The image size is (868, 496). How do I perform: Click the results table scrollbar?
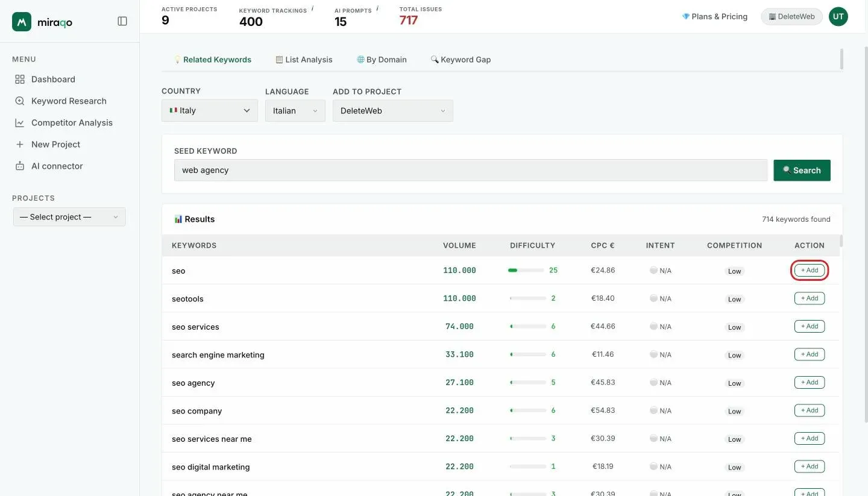(x=841, y=241)
